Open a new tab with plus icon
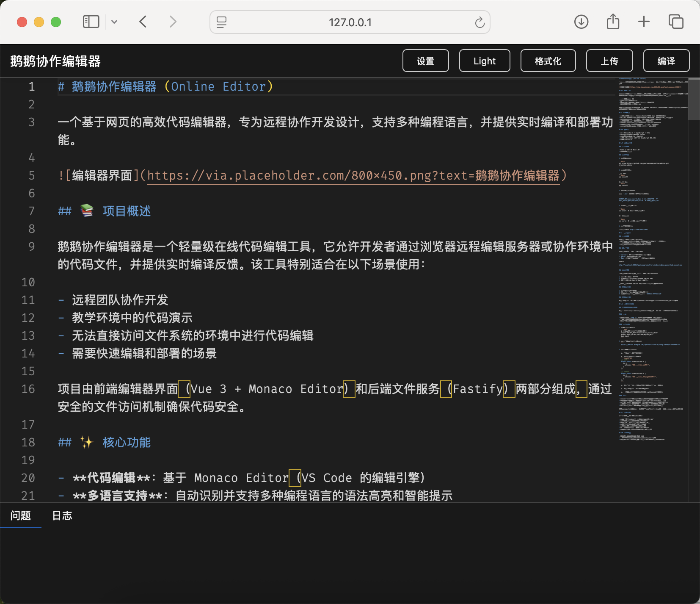700x604 pixels. pyautogui.click(x=644, y=22)
